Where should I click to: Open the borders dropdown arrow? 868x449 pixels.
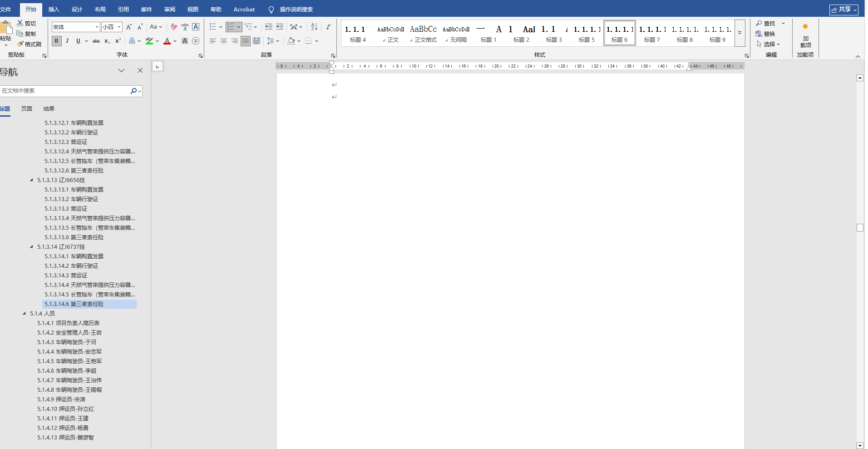coord(316,41)
